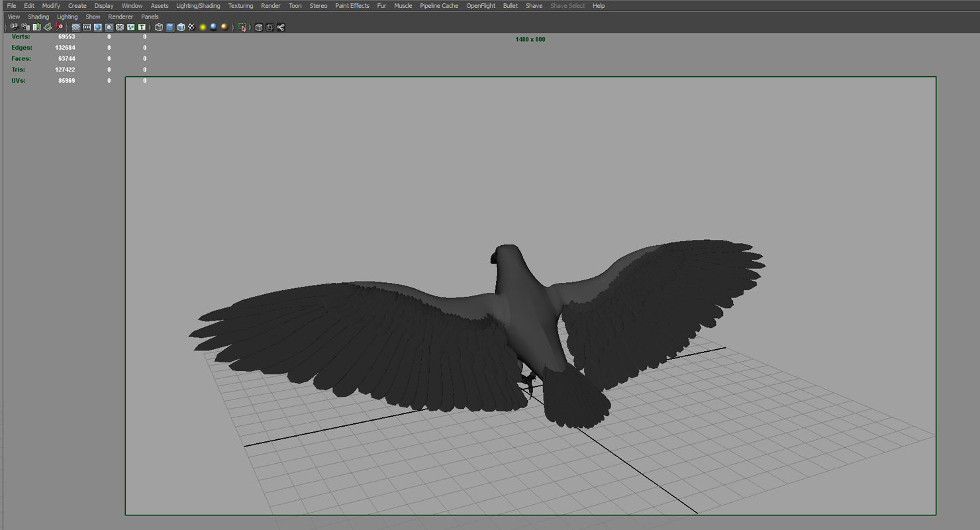Toggle Shadows blue sphere icon
Image resolution: width=980 pixels, height=530 pixels.
click(x=213, y=27)
